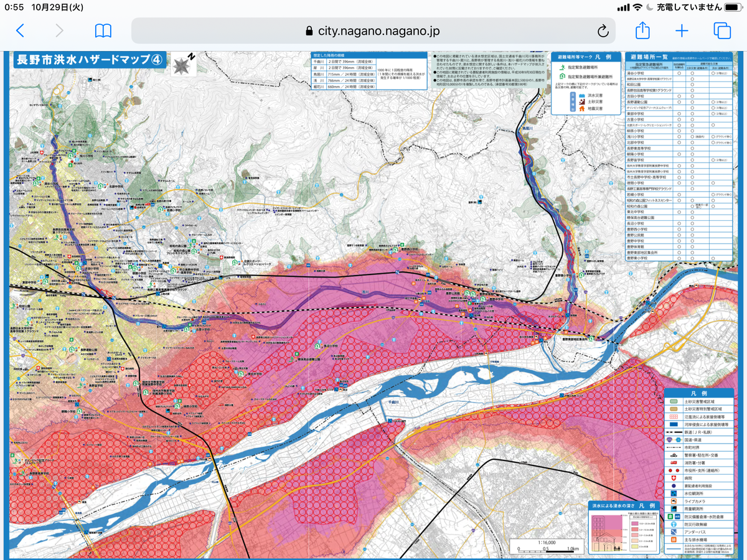Add a new Safari tab
This screenshot has height=560, width=747.
(682, 30)
